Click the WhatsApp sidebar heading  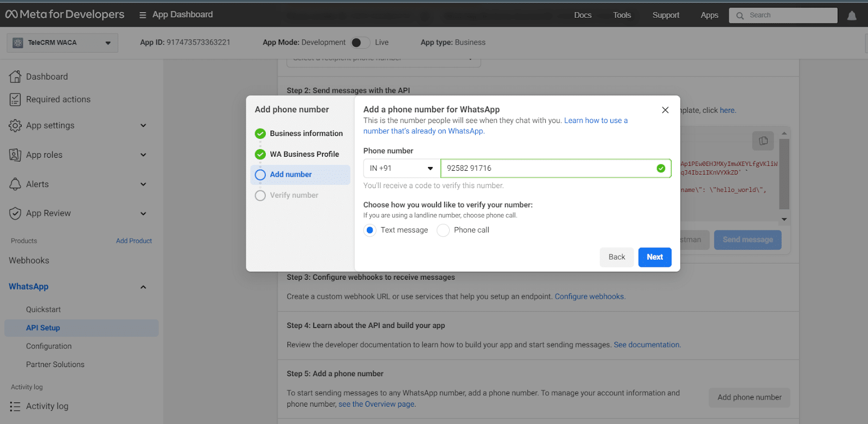coord(29,286)
